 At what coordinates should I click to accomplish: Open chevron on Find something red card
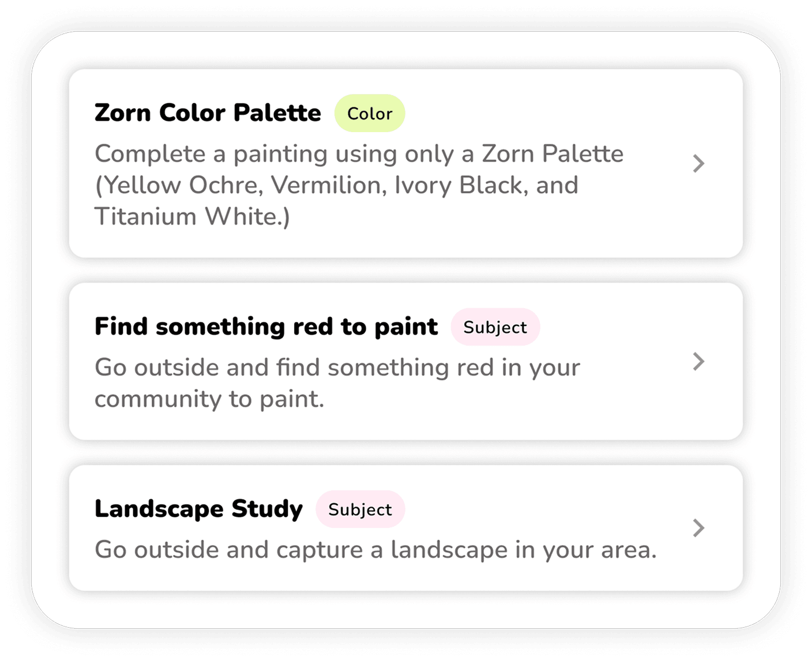pos(698,362)
